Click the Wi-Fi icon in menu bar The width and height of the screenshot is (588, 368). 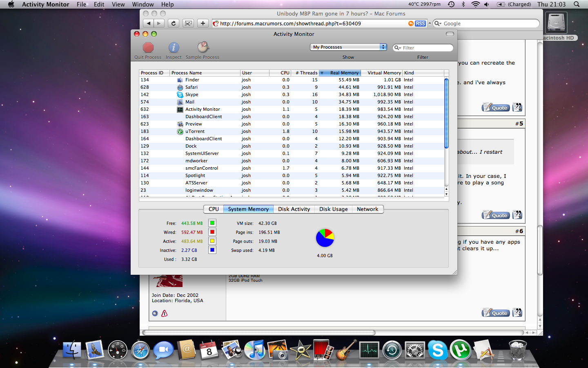click(475, 4)
